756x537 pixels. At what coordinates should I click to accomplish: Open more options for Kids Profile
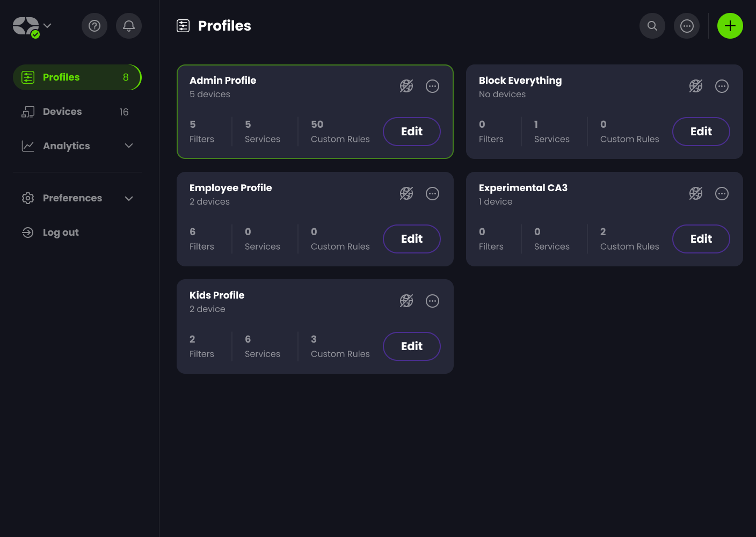(432, 301)
